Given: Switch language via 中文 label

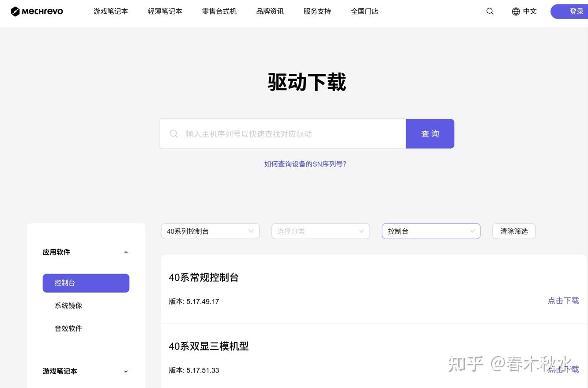Looking at the screenshot, I should pyautogui.click(x=530, y=11).
